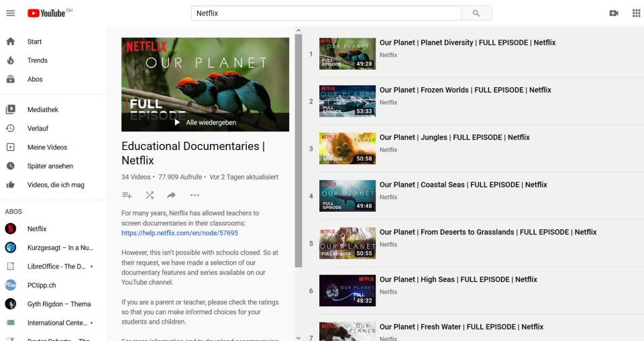Click the Kurzgesagt channel avatar

[x=11, y=247]
